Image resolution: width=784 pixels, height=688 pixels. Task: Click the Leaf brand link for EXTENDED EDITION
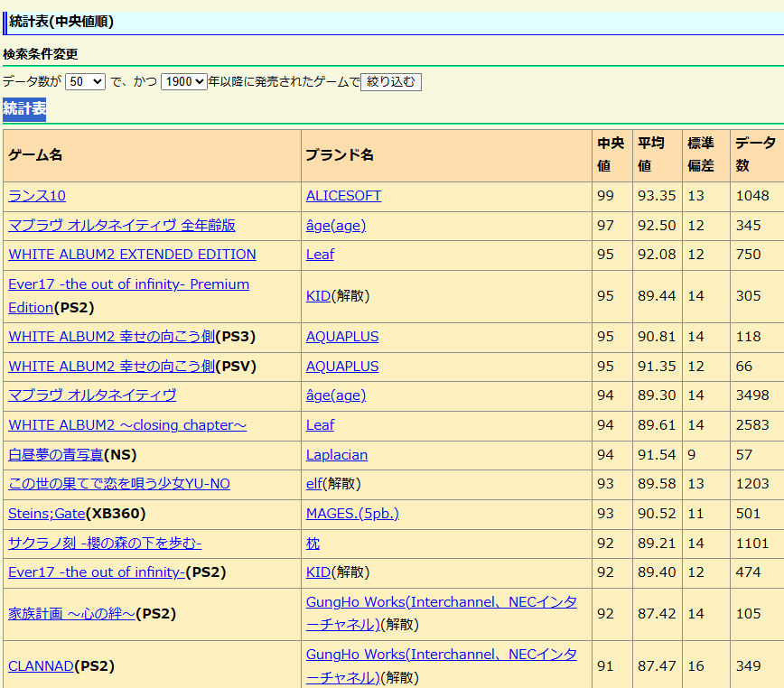[x=320, y=255]
